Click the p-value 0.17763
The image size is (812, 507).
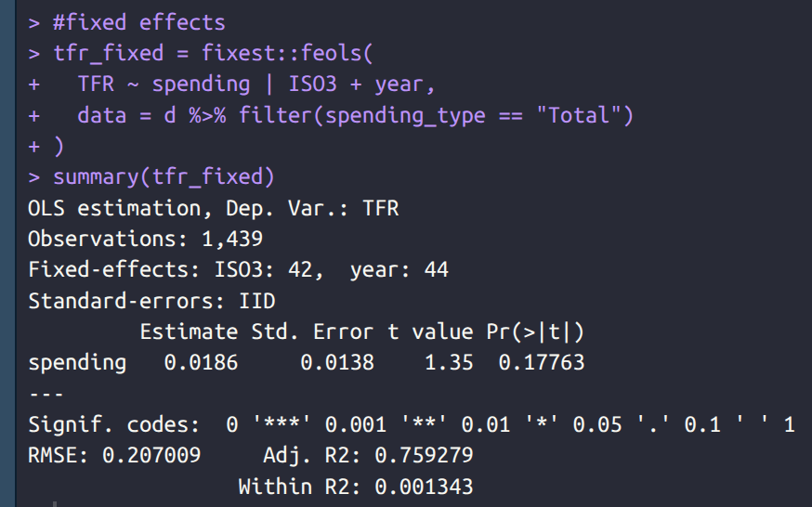542,362
